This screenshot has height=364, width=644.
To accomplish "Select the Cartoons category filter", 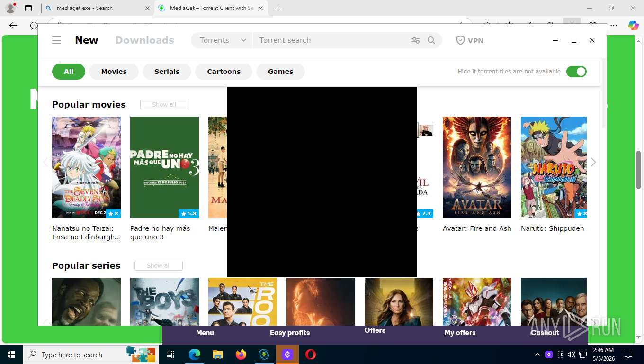I will coord(224,72).
